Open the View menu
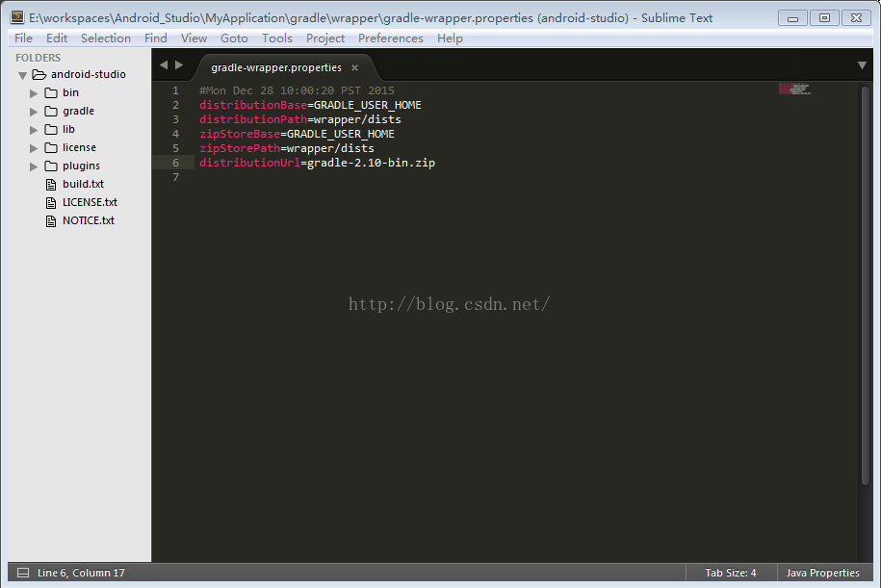Image resolution: width=881 pixels, height=588 pixels. tap(194, 38)
